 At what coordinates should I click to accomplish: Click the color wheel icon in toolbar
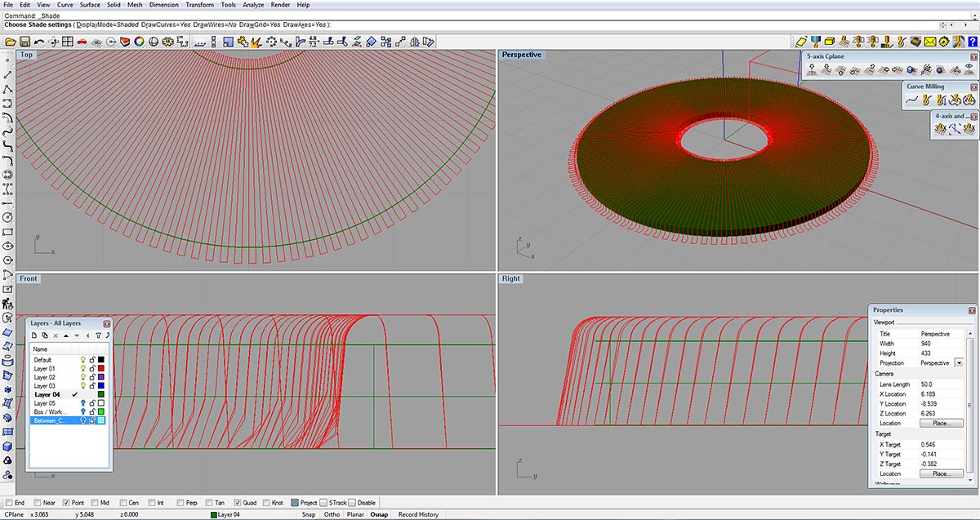click(139, 42)
